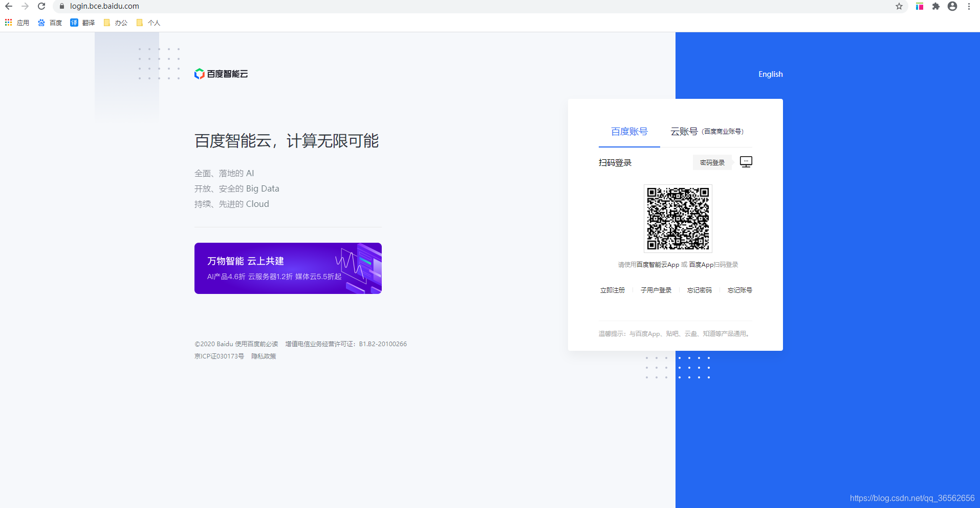Screen dimensions: 980x508
Task: Open the Extensions puzzle piece menu
Action: coord(936,6)
